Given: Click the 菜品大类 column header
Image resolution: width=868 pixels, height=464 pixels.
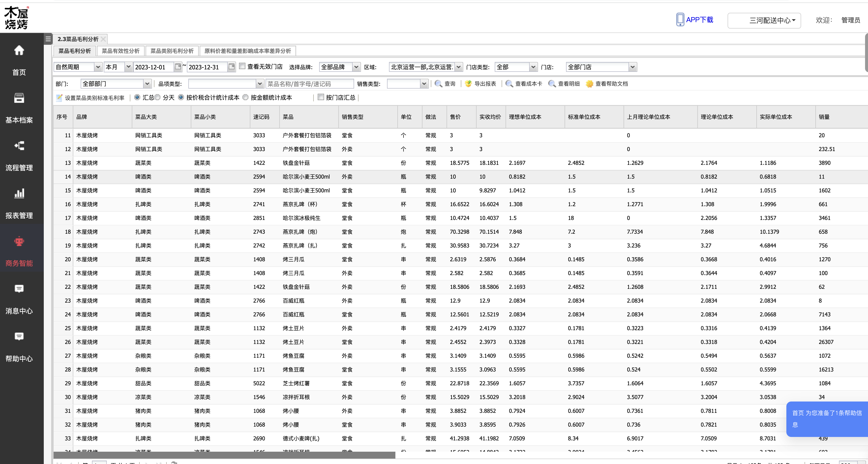Looking at the screenshot, I should click(x=161, y=117).
